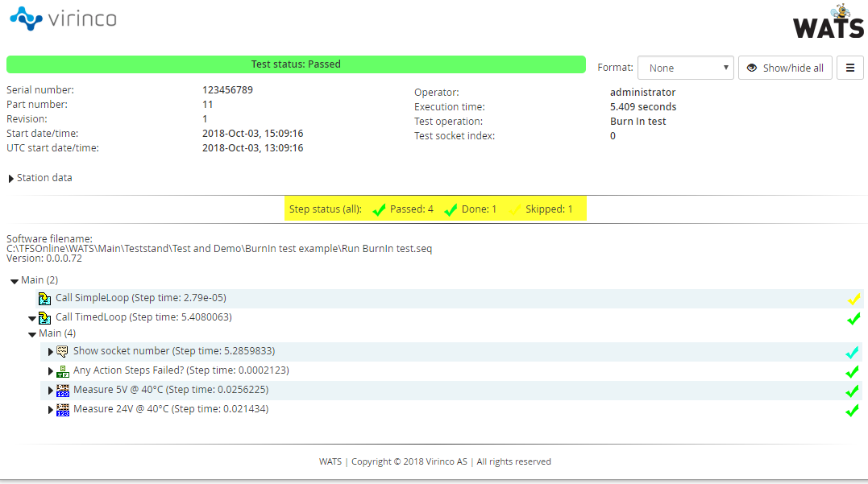Click the cyan done checkmark for socket number
The width and height of the screenshot is (868, 484).
(852, 352)
